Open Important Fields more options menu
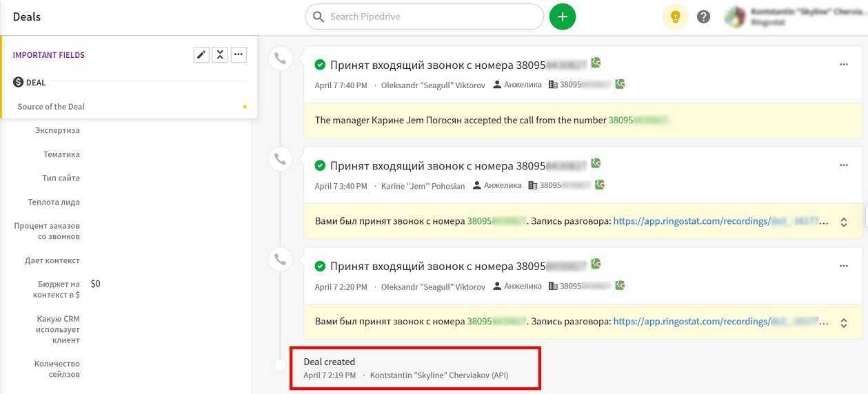 click(x=239, y=55)
